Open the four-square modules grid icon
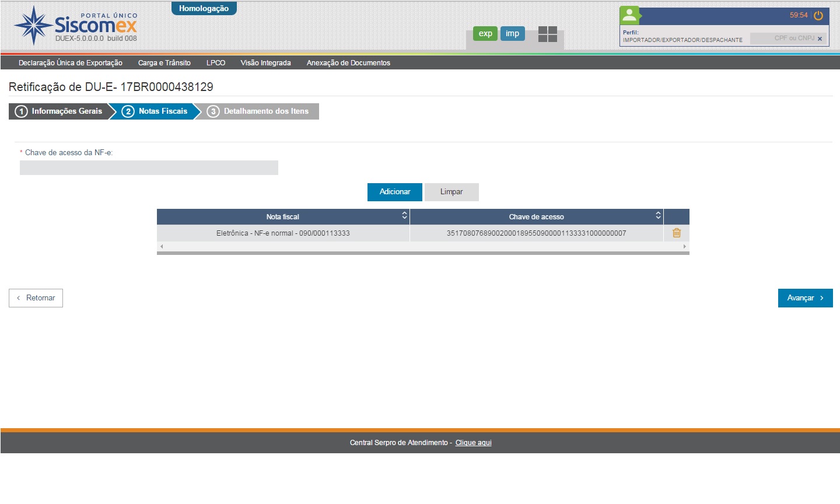Screen dimensions: 840x504 pyautogui.click(x=548, y=34)
